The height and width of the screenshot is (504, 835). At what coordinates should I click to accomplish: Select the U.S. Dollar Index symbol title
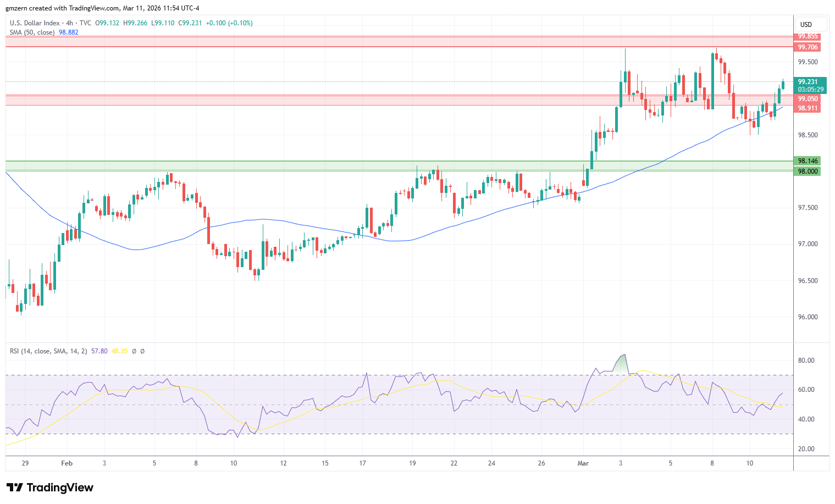pyautogui.click(x=35, y=23)
